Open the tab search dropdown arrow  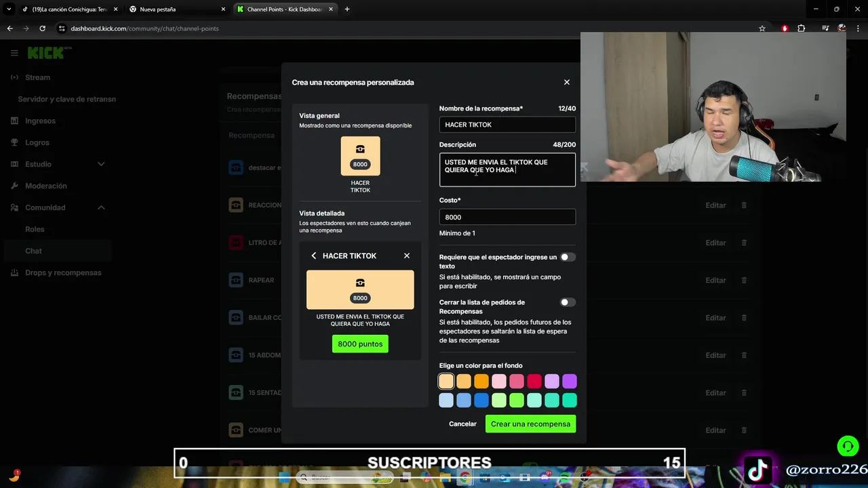[9, 9]
